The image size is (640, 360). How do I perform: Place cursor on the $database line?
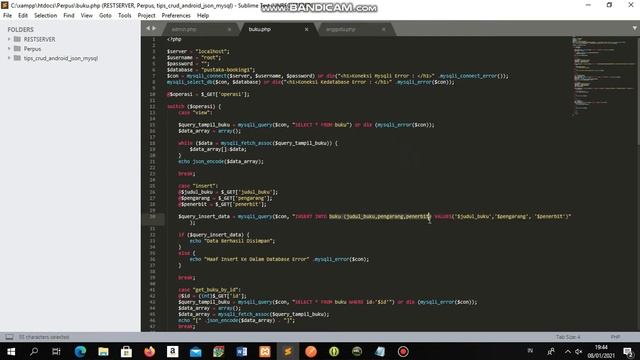[x=211, y=70]
